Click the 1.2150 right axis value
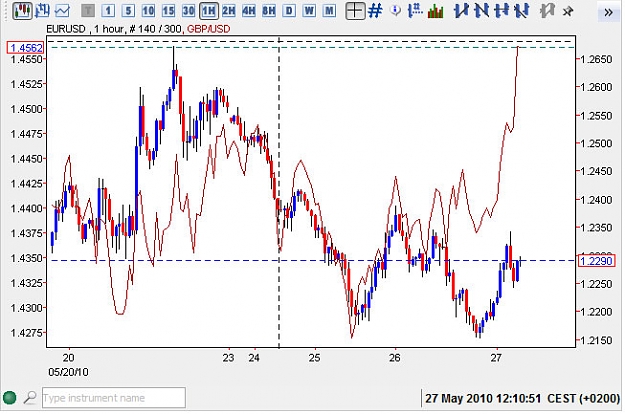The width and height of the screenshot is (625, 414). (596, 340)
